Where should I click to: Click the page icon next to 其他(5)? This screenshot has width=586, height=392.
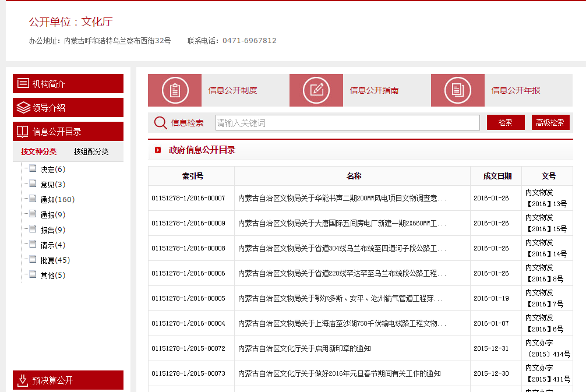coord(33,274)
